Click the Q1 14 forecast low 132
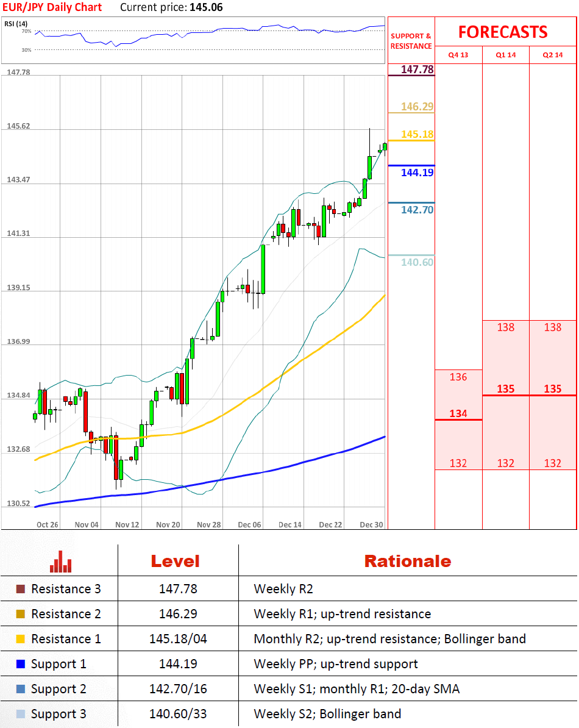Image resolution: width=579 pixels, height=728 pixels. point(506,463)
